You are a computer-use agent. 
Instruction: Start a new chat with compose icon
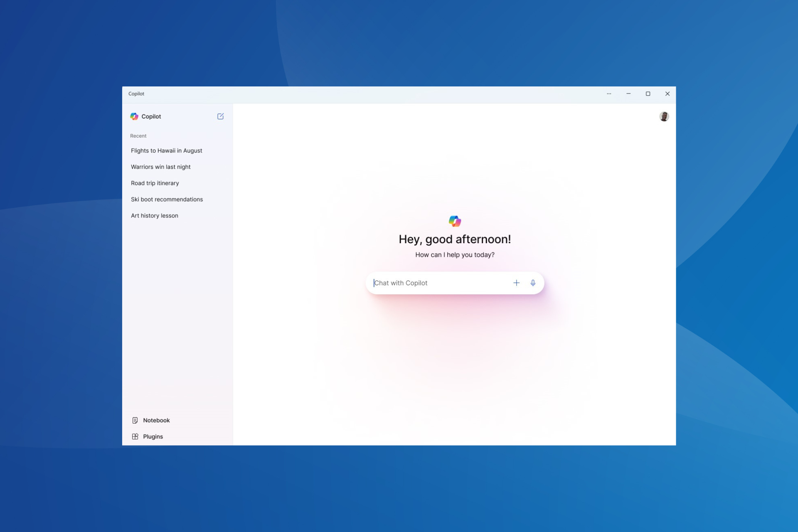pyautogui.click(x=220, y=116)
